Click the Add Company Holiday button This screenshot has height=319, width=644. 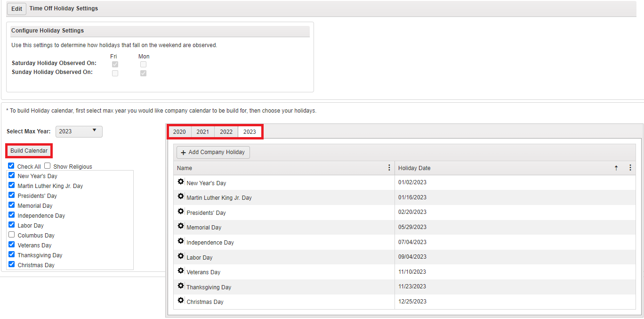[x=213, y=152]
